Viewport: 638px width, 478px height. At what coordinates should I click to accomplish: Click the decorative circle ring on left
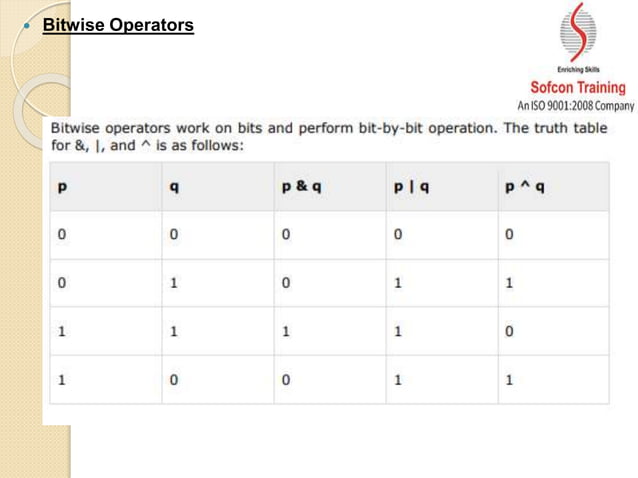(x=43, y=111)
